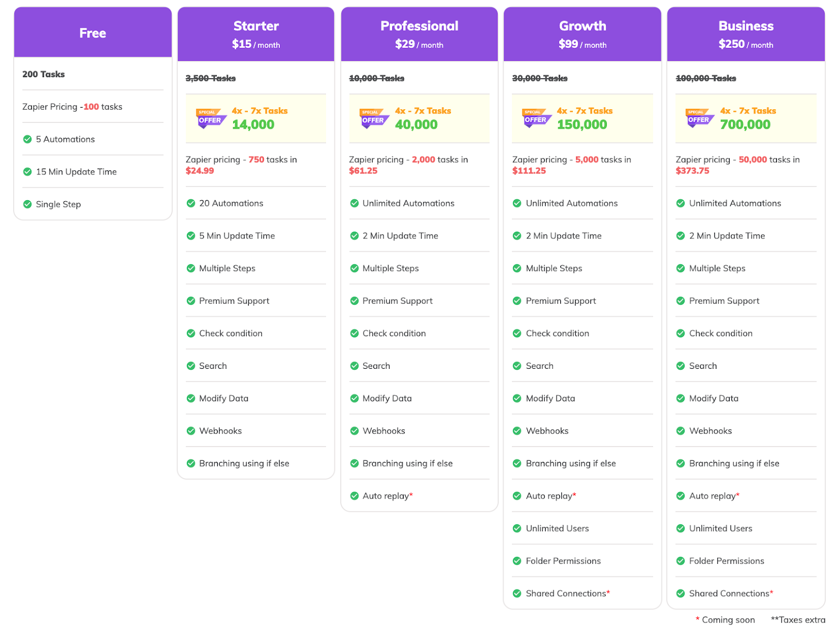The height and width of the screenshot is (631, 840).
Task: Pick the Growth $99 plan header
Action: 582,34
